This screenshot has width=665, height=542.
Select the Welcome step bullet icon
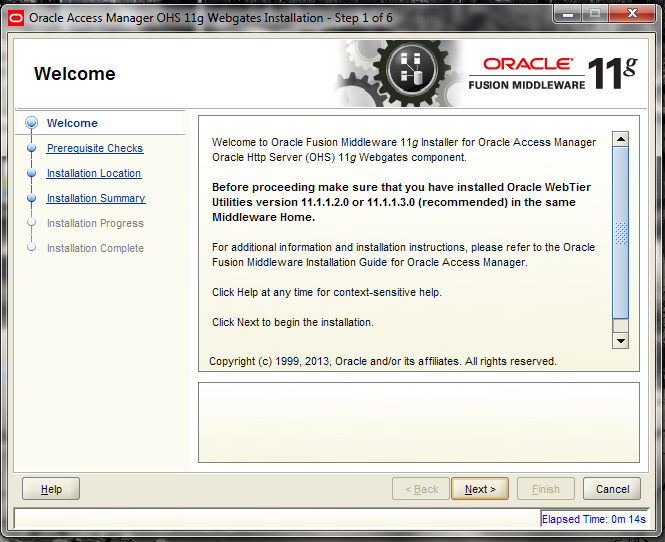pyautogui.click(x=31, y=123)
